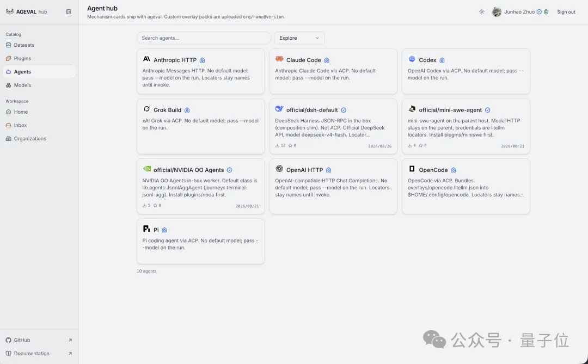The width and height of the screenshot is (588, 364).
Task: Click the badge next to Claude Code
Action: point(327,60)
